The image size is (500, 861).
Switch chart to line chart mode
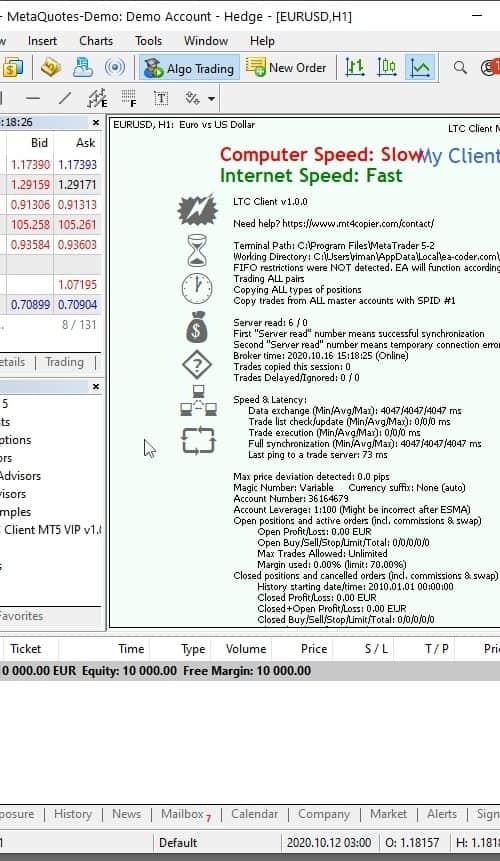(420, 68)
